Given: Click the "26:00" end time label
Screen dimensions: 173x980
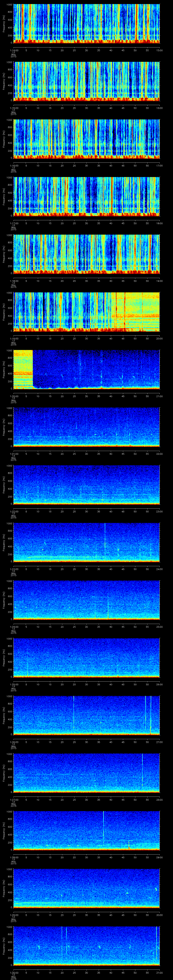Looking at the screenshot, I should pyautogui.click(x=160, y=684).
